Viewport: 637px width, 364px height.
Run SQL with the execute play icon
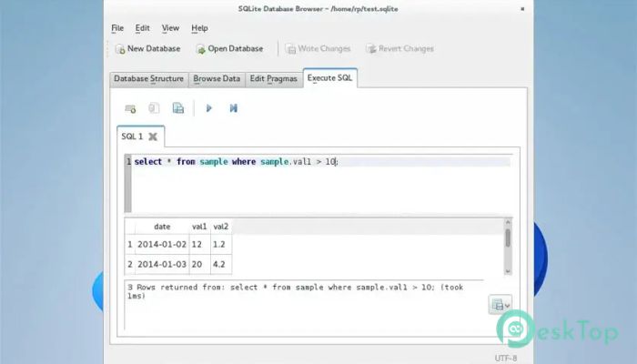[x=208, y=108]
